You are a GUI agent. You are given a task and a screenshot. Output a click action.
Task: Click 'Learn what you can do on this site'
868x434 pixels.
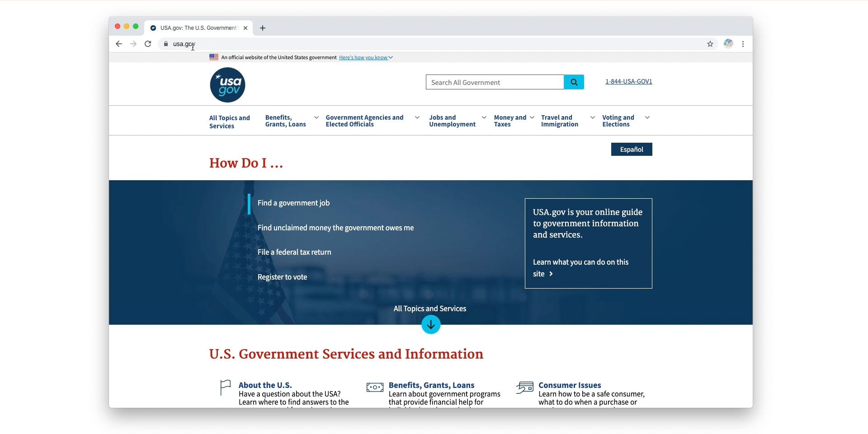point(581,268)
